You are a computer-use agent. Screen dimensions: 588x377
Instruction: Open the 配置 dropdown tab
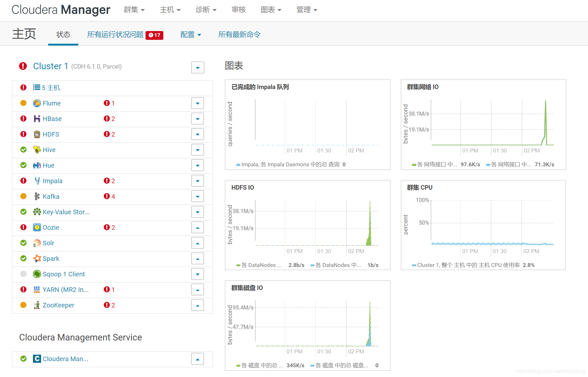pos(191,35)
